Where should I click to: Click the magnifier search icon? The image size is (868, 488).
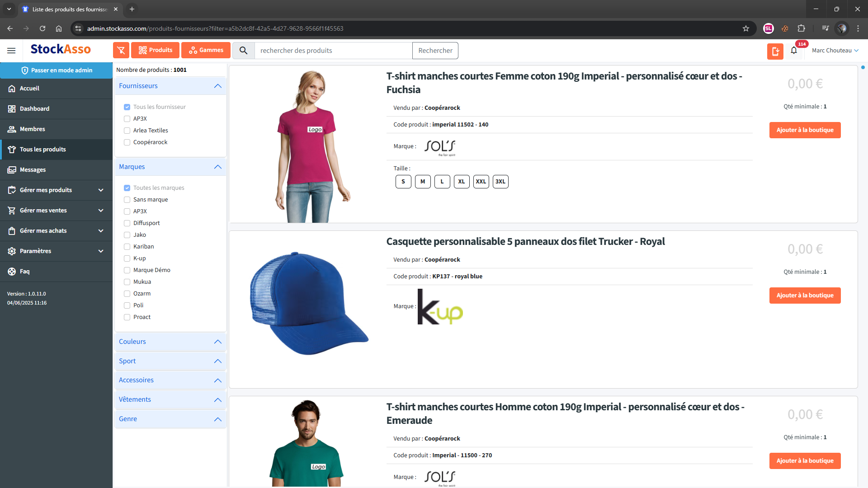point(243,51)
